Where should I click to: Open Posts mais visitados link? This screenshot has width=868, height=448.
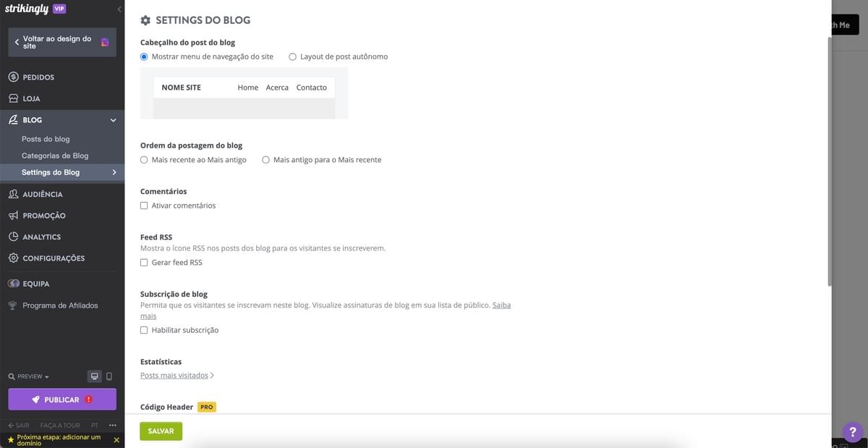coord(177,376)
